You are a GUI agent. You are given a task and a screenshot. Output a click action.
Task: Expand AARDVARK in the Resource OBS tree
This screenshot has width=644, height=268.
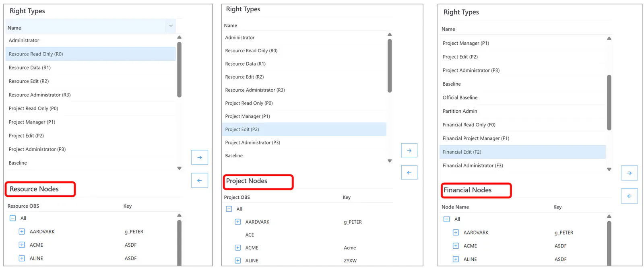22,232
